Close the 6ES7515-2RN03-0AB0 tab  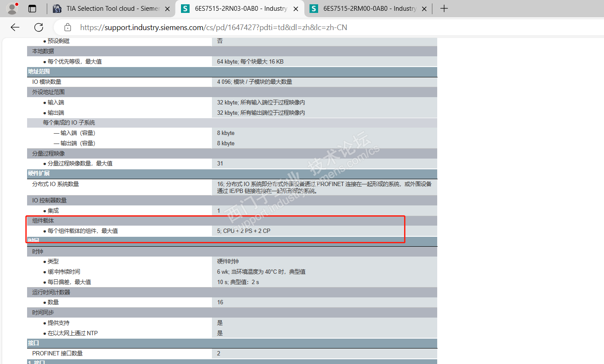click(x=296, y=9)
